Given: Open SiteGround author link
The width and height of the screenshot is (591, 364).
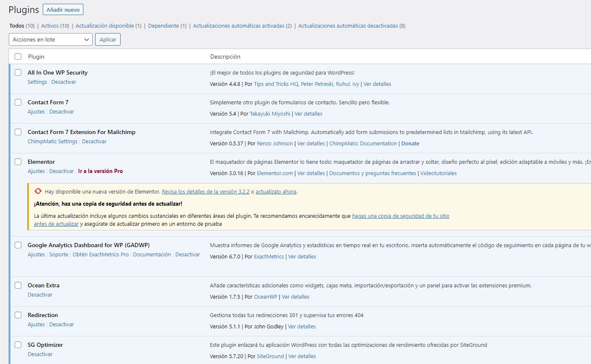Looking at the screenshot, I should tap(270, 356).
